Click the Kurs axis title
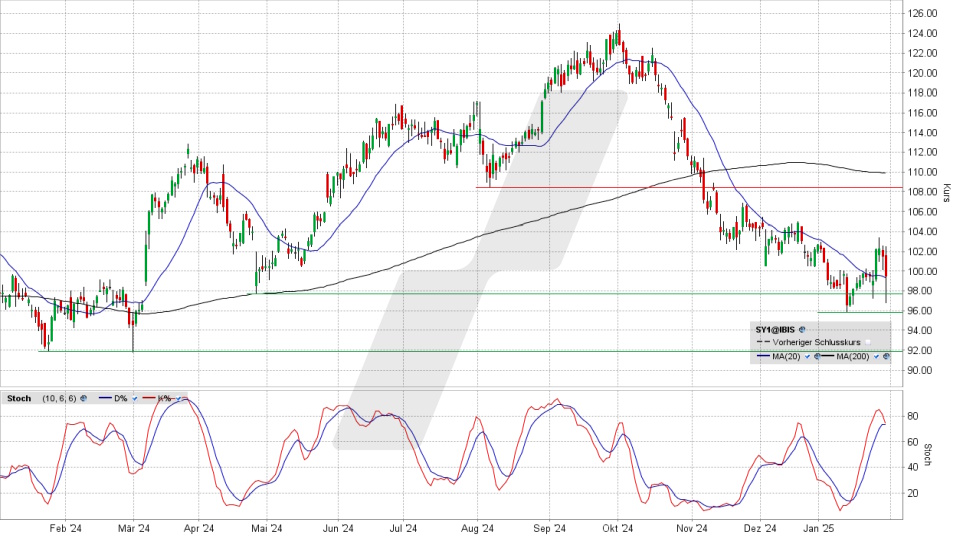The width and height of the screenshot is (960, 540). [x=947, y=193]
